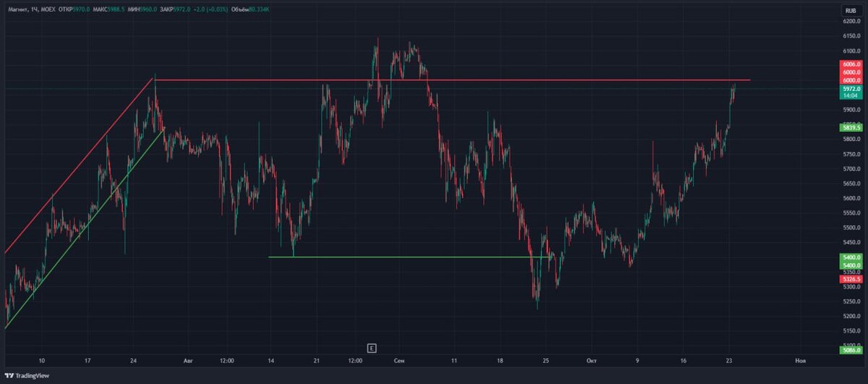Image resolution: width=868 pixels, height=384 pixels.
Task: Click the green 5086.0 price label
Action: (851, 350)
